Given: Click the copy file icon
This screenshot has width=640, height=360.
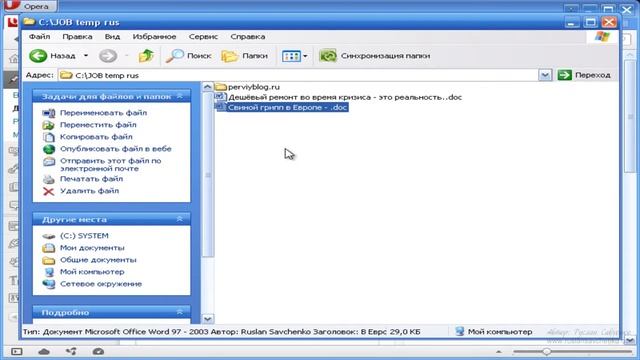Looking at the screenshot, I should (49, 137).
